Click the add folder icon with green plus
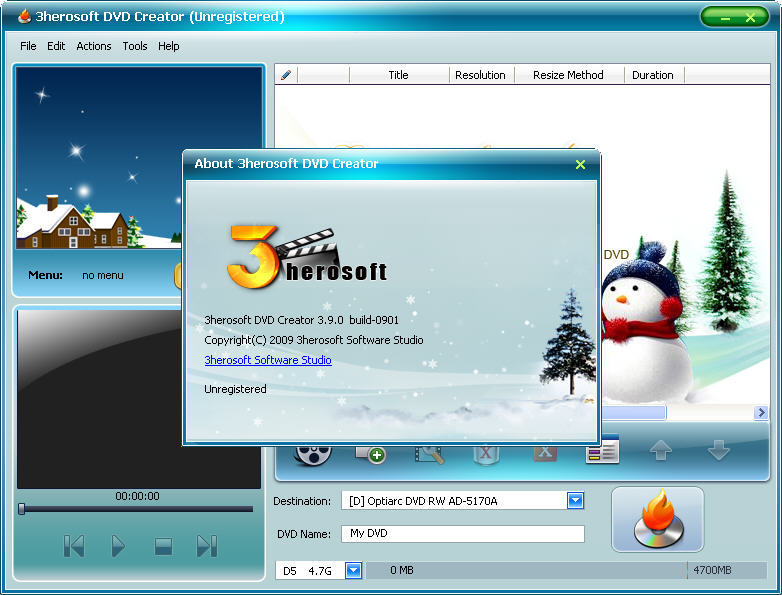Viewport: 782px width, 595px height. tap(371, 453)
